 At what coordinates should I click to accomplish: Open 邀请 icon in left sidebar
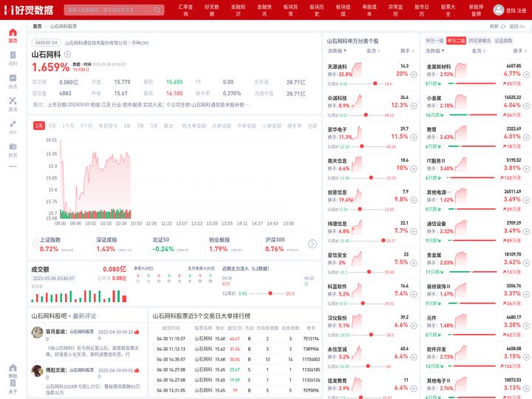click(13, 100)
